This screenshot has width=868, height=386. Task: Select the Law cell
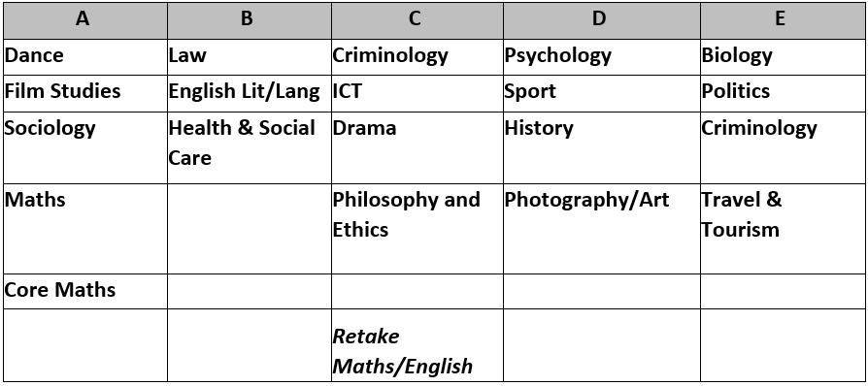point(250,57)
